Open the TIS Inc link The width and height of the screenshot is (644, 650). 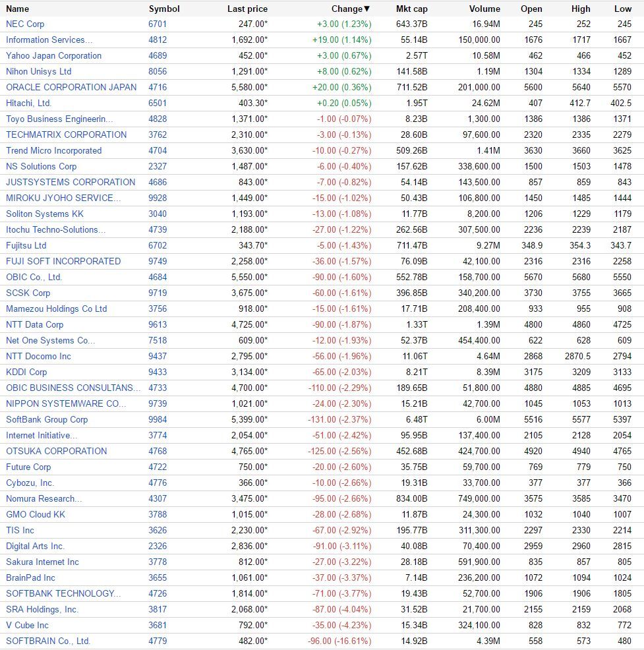(20, 530)
